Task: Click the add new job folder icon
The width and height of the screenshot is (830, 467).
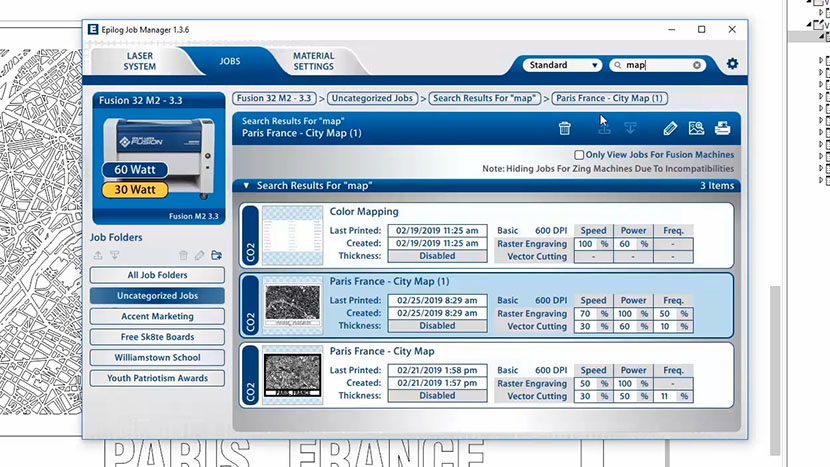Action: coord(216,256)
